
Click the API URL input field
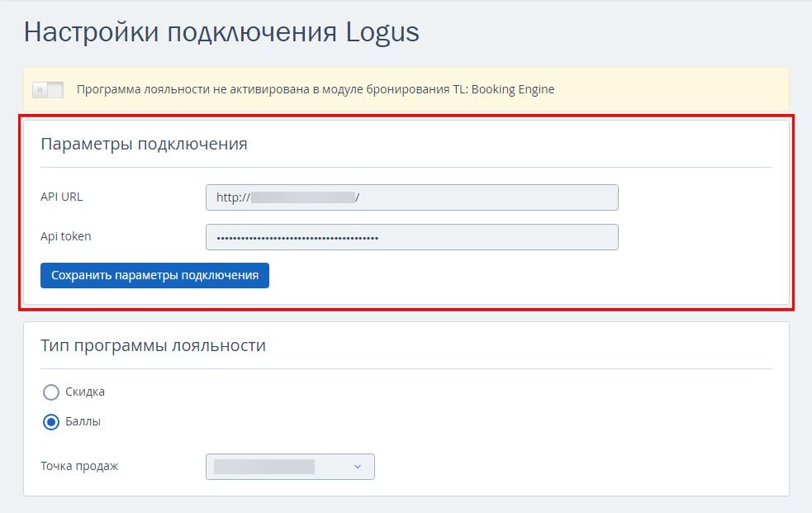tap(411, 197)
